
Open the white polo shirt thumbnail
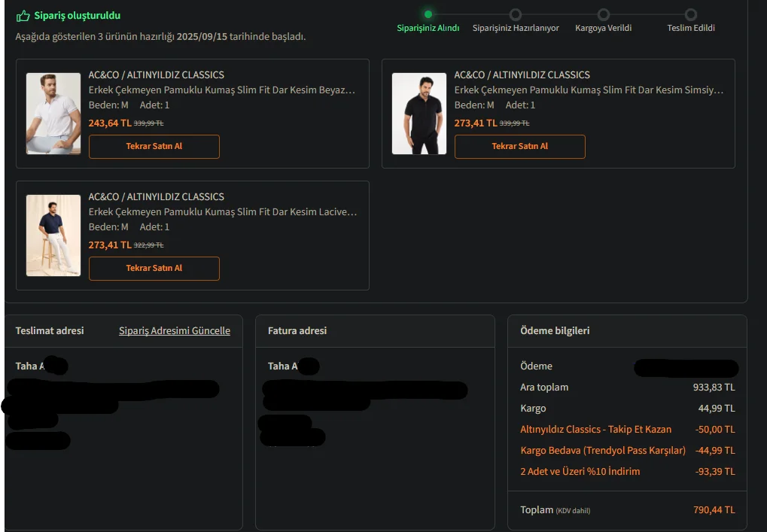[x=53, y=114]
